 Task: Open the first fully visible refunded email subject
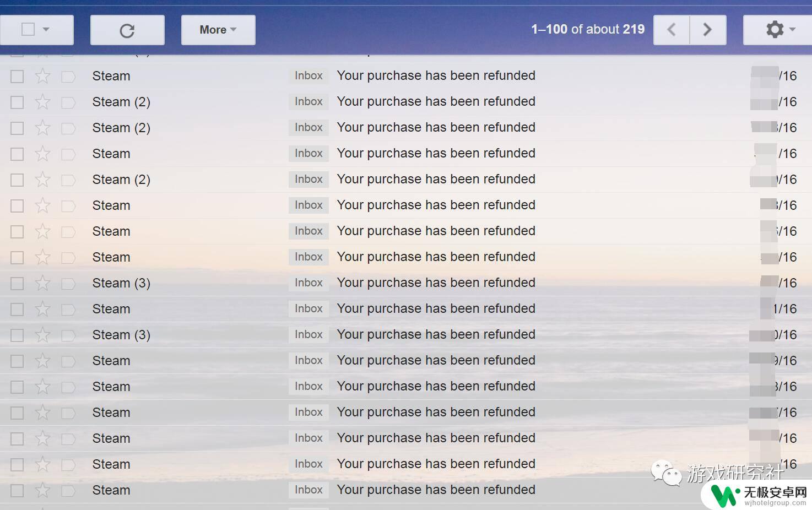coord(436,75)
